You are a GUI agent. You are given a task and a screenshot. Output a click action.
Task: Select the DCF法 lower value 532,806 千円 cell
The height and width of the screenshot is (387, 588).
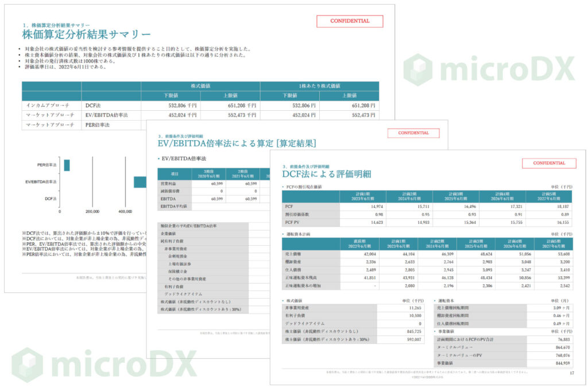point(171,106)
